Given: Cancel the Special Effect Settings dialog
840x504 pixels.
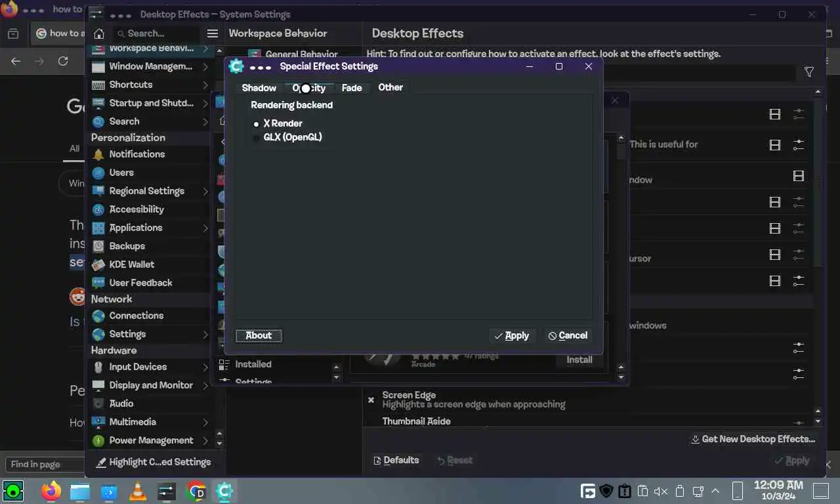Looking at the screenshot, I should pyautogui.click(x=568, y=335).
